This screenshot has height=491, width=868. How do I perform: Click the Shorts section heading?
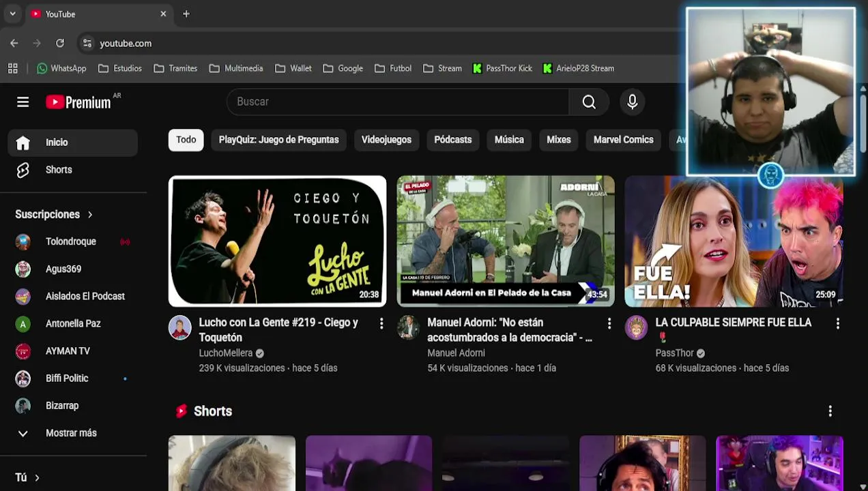coord(213,411)
